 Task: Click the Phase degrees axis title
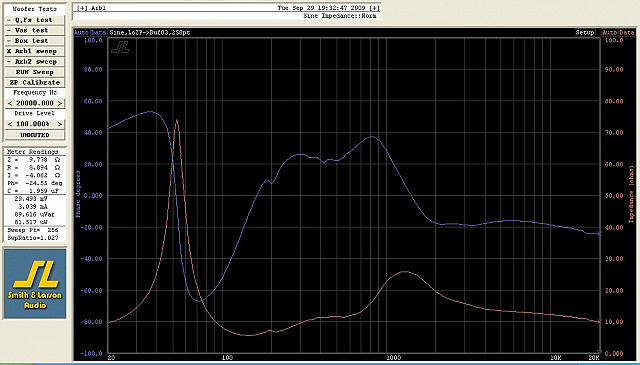78,194
